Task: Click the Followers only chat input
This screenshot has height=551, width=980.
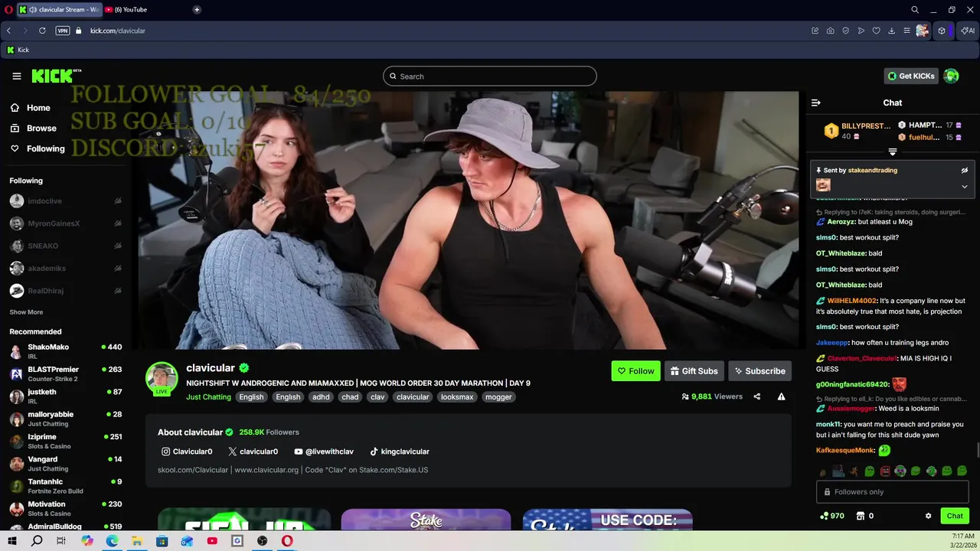Action: point(893,492)
